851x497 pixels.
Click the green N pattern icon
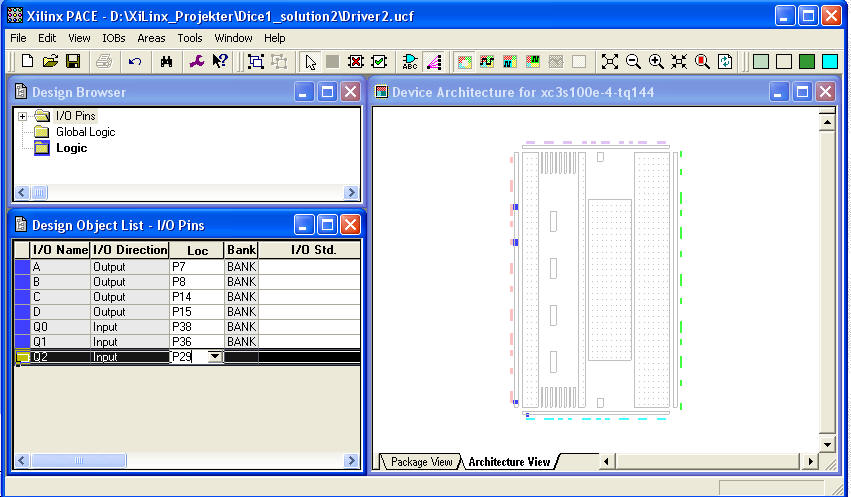tap(533, 61)
